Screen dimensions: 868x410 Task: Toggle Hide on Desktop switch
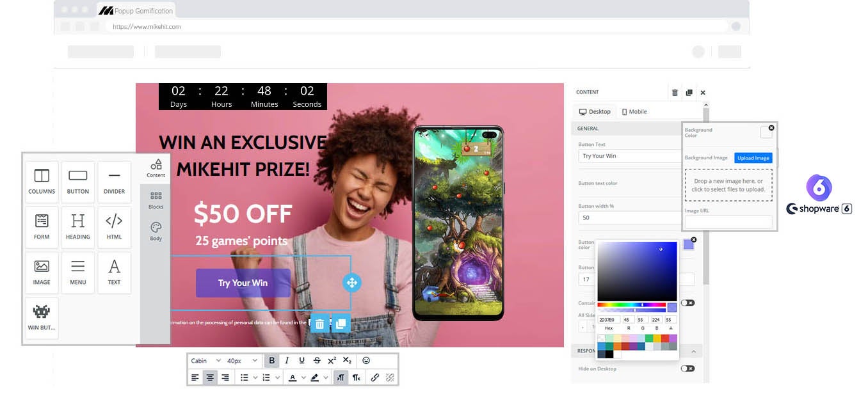pyautogui.click(x=687, y=368)
